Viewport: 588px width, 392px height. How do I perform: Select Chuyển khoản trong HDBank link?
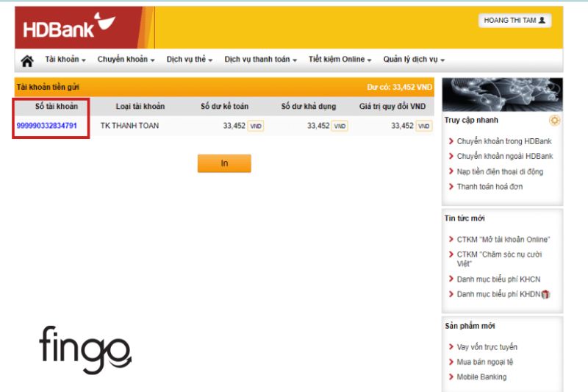[x=504, y=141]
